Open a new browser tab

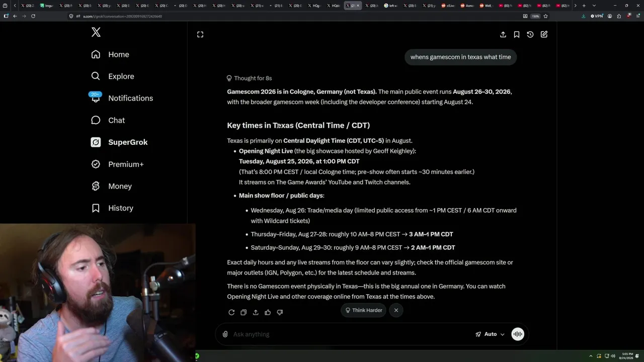point(584,6)
